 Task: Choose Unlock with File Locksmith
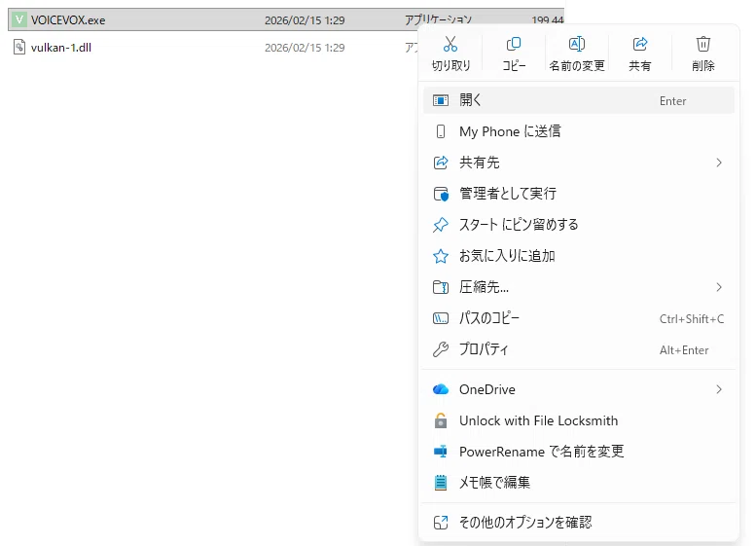(x=579, y=420)
